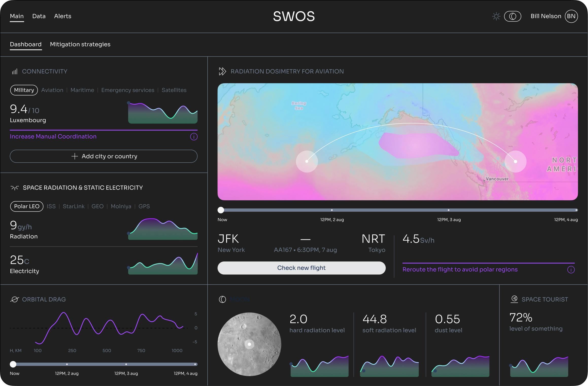This screenshot has height=386, width=588.
Task: Click info icon next to Reroute the flight
Action: 571,270
